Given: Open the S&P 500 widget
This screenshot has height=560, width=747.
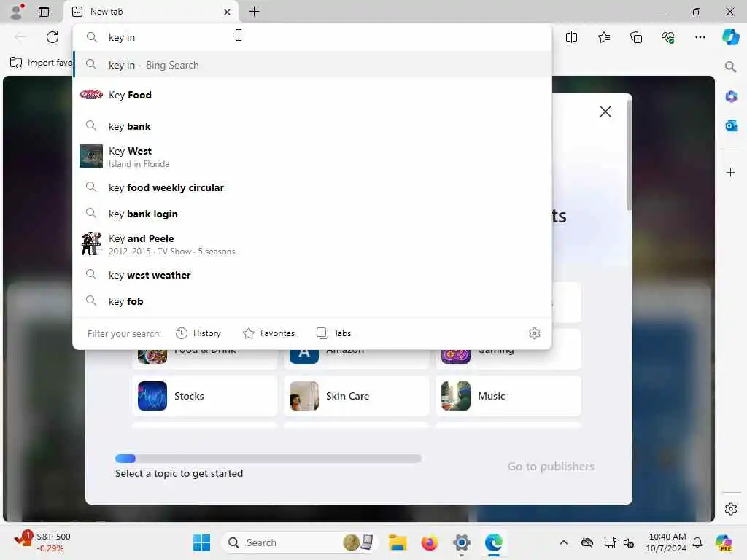Looking at the screenshot, I should pyautogui.click(x=42, y=542).
